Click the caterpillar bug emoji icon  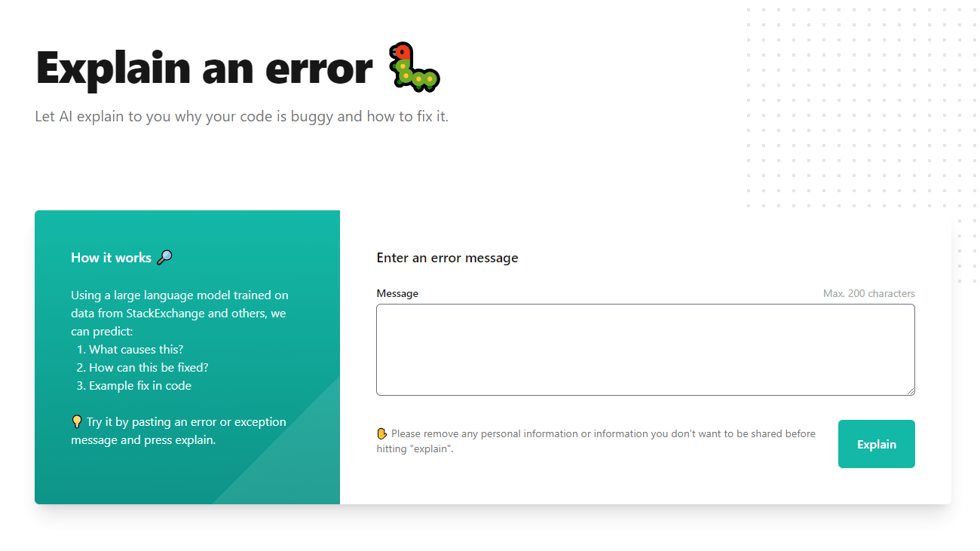[414, 67]
